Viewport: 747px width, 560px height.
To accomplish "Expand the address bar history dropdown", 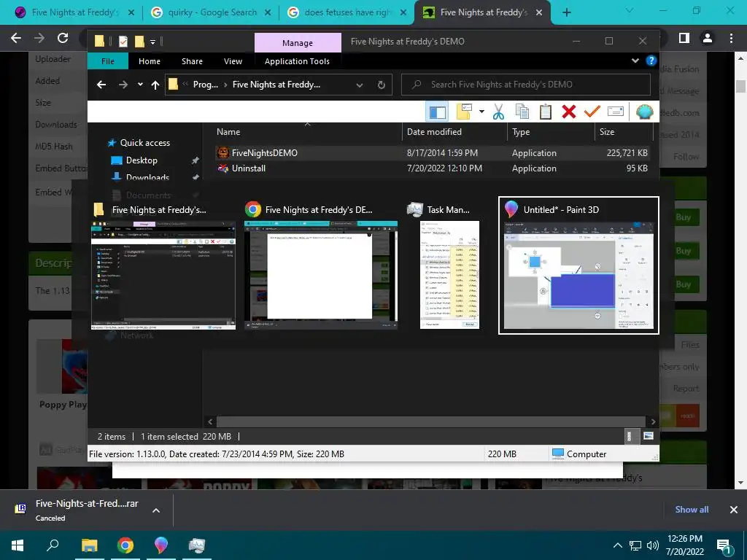I will [x=360, y=85].
